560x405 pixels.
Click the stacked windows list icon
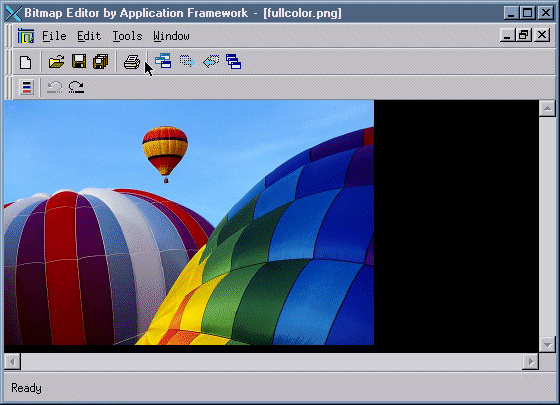pyautogui.click(x=234, y=61)
